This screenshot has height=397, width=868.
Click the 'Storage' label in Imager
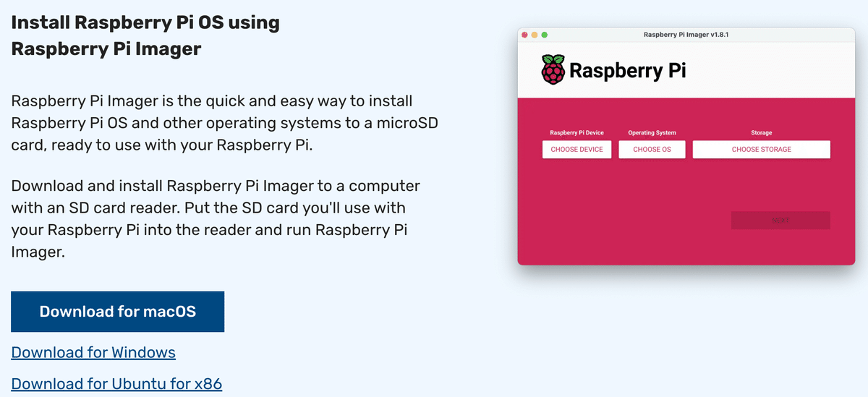coord(761,133)
